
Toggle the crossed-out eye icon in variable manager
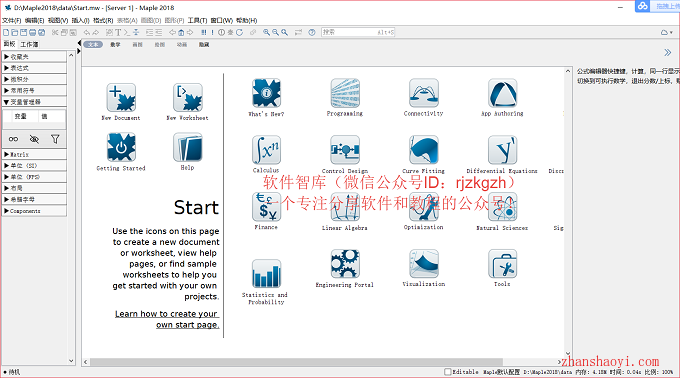(x=34, y=139)
